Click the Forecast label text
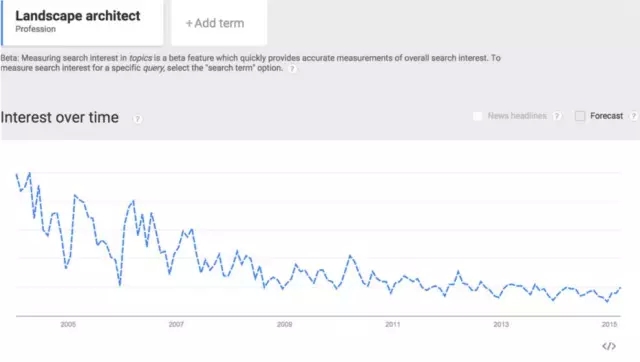This screenshot has height=362, width=640. pos(607,116)
